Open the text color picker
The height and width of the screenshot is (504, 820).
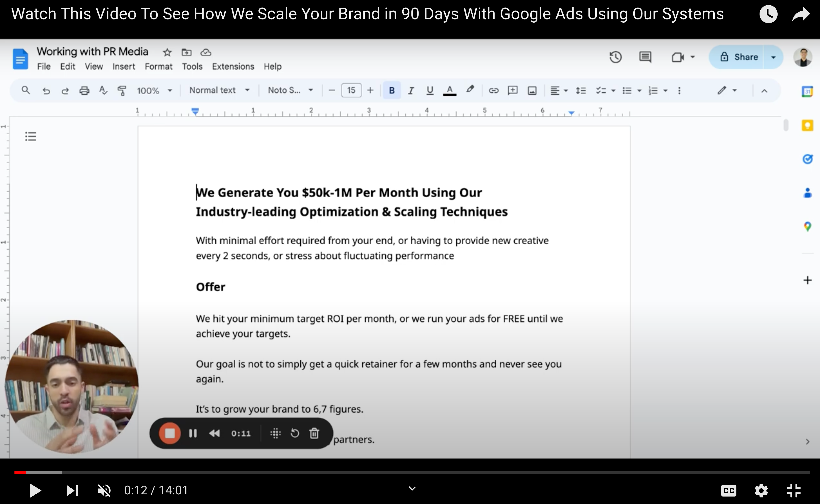[450, 90]
